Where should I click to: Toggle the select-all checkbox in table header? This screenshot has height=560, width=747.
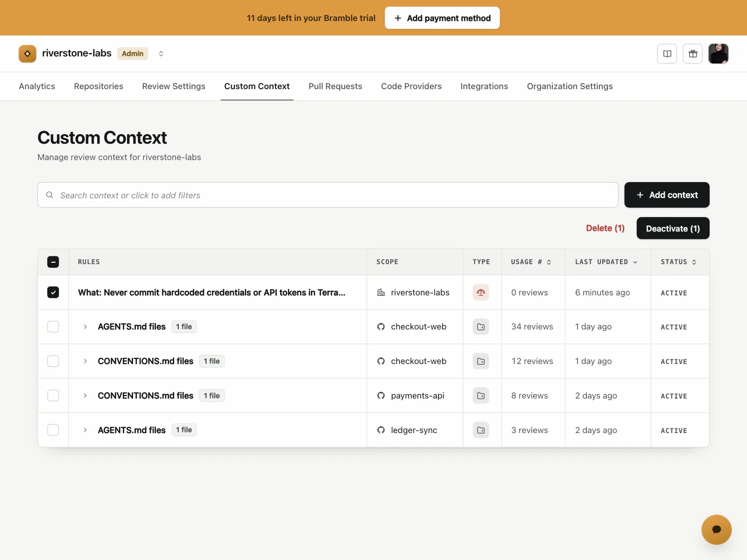pos(53,262)
